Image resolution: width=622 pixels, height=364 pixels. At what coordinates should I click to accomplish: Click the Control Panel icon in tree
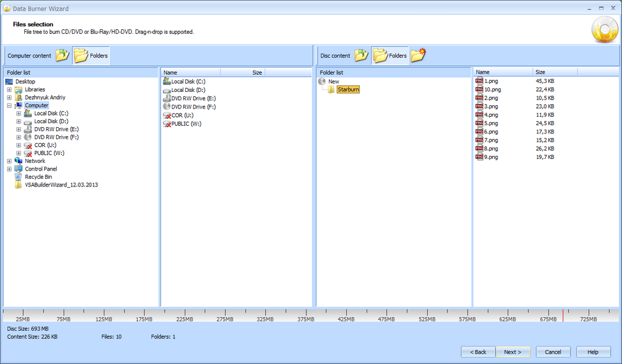coord(19,169)
